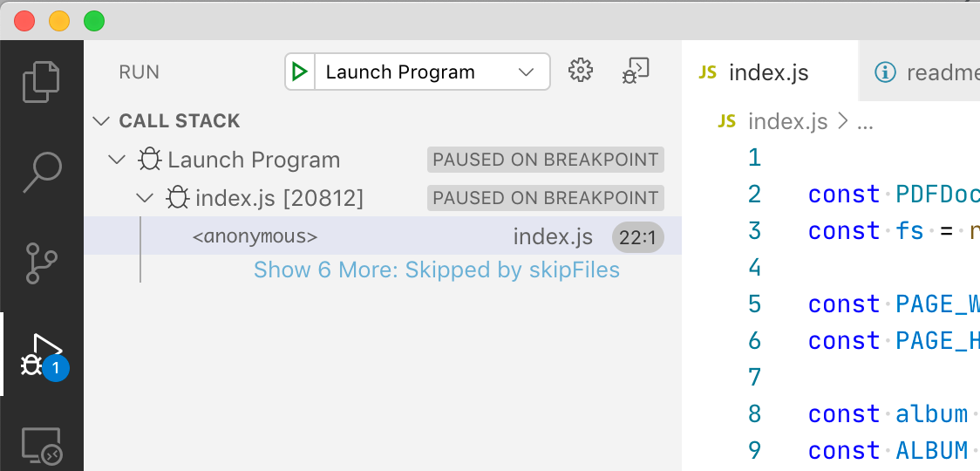Click the yellow minimize window button
This screenshot has width=980, height=471.
point(59,20)
